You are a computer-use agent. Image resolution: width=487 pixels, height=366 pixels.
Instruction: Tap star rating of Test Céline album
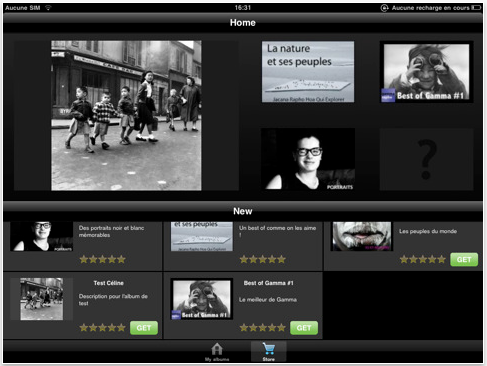tap(103, 328)
